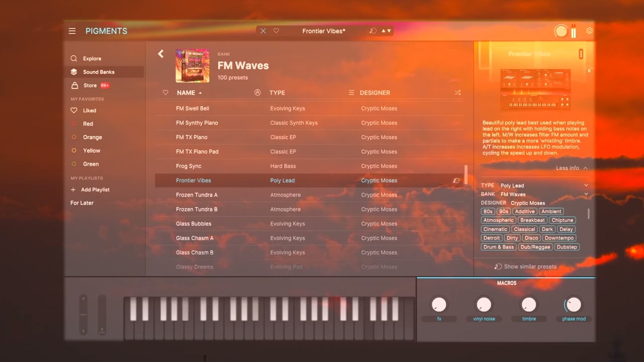Select the FM Synthy Piano preset
This screenshot has width=644, height=362.
tap(309, 123)
